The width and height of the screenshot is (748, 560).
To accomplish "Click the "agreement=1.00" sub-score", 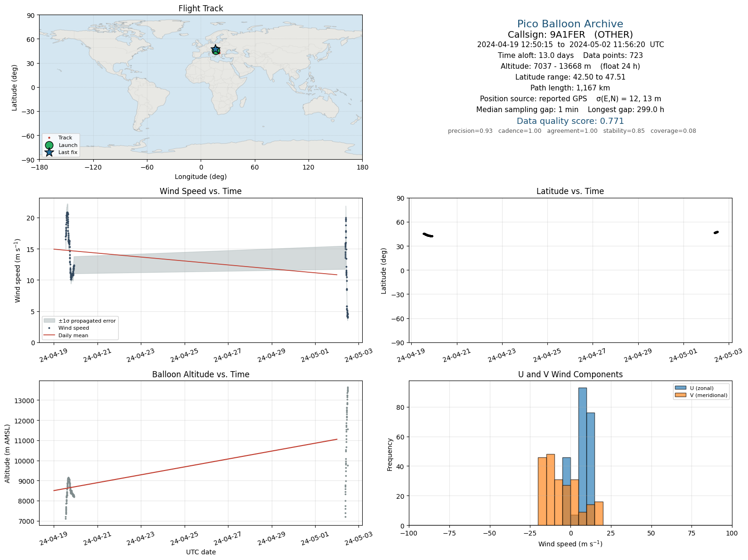I will click(572, 131).
